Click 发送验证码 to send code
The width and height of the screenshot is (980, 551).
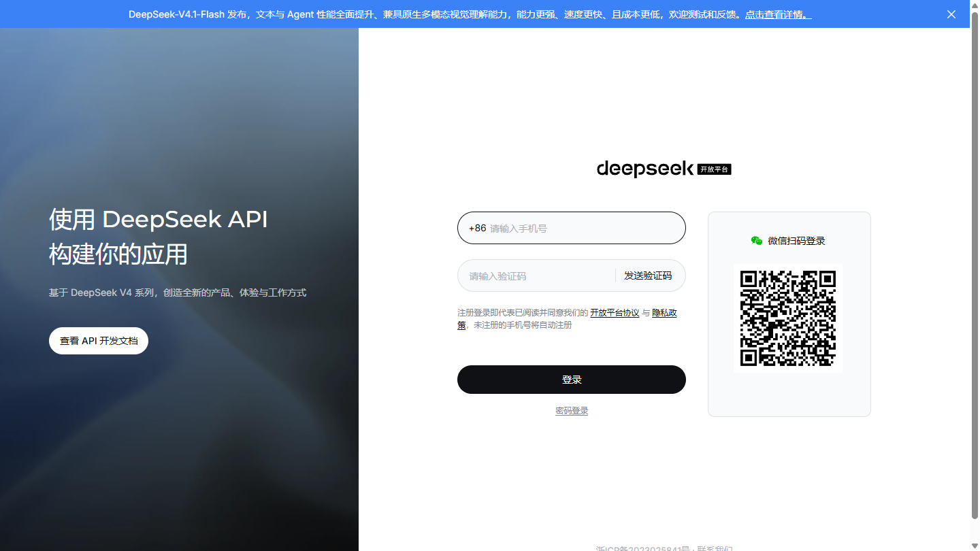tap(648, 276)
